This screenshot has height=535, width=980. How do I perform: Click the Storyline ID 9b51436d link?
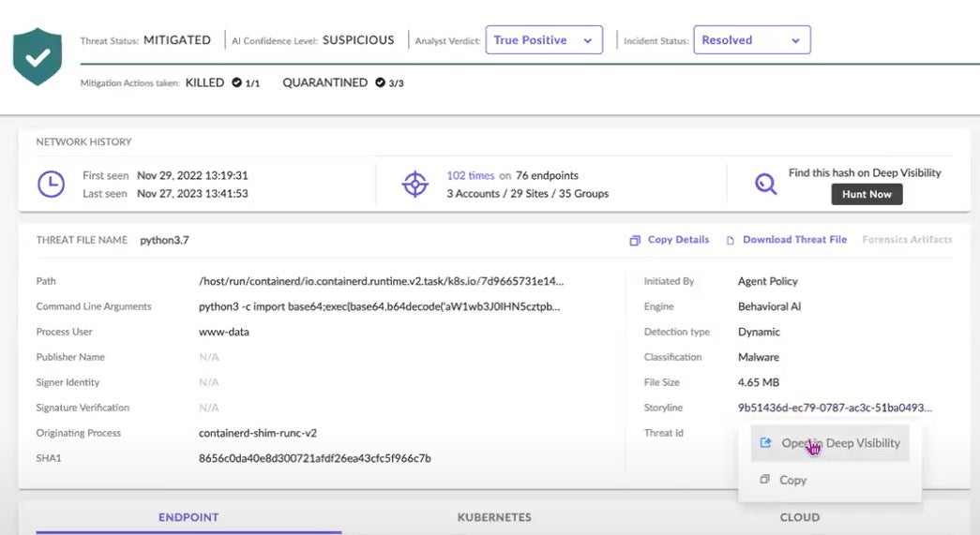[835, 408]
